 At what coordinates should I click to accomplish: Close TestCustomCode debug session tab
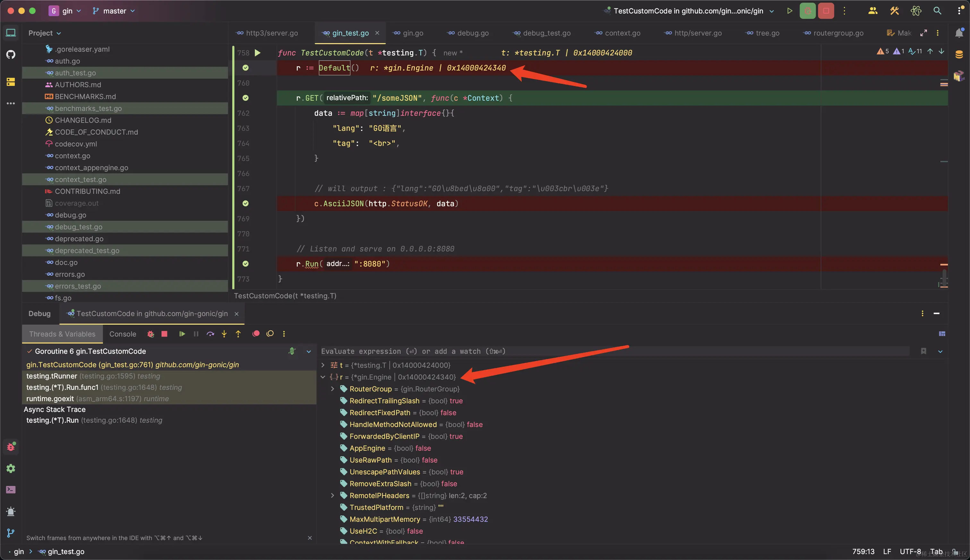coord(237,314)
